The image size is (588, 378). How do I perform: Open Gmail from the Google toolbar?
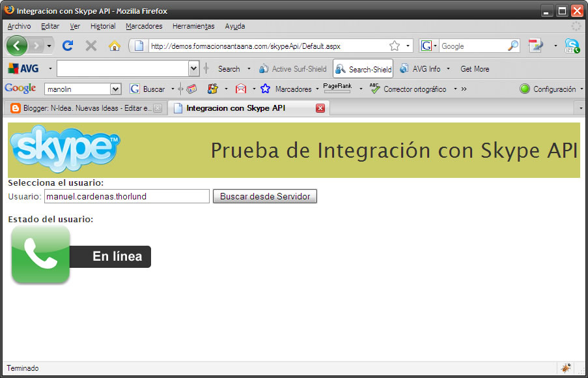click(x=240, y=89)
